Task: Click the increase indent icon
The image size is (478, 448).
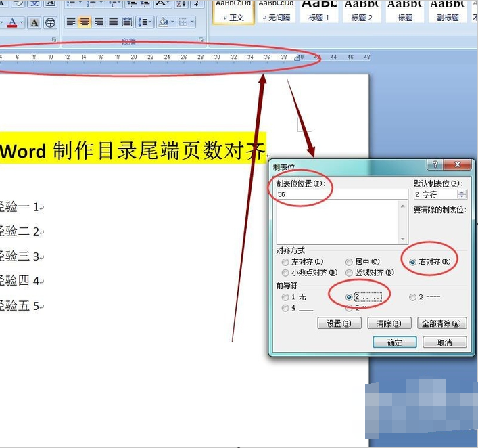Action: (x=145, y=3)
